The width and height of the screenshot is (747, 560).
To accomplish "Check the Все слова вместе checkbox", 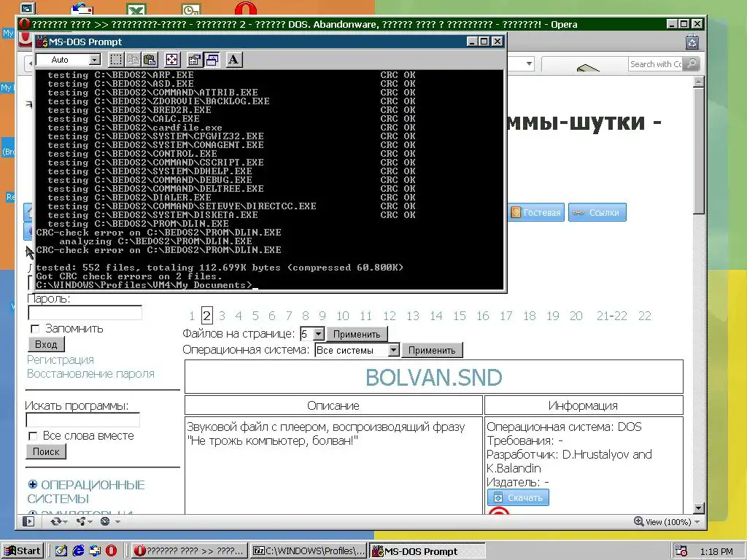I will (33, 436).
